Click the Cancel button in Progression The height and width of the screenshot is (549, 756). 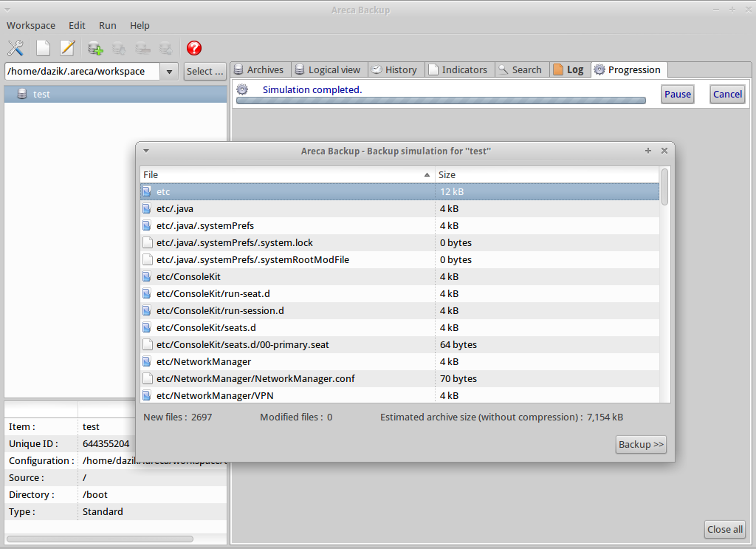click(x=727, y=94)
